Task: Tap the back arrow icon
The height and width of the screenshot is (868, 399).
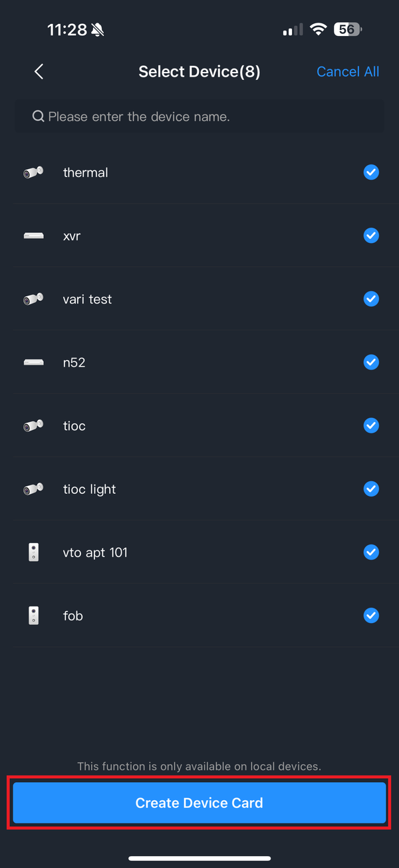Action: coord(39,72)
